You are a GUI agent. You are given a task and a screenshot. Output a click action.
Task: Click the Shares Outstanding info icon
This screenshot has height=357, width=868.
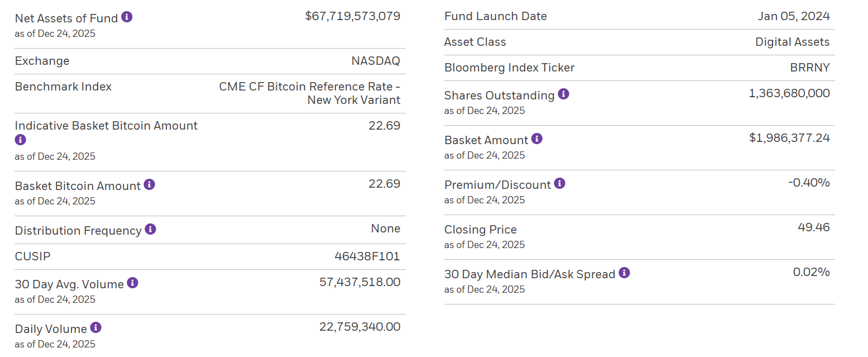pos(563,94)
